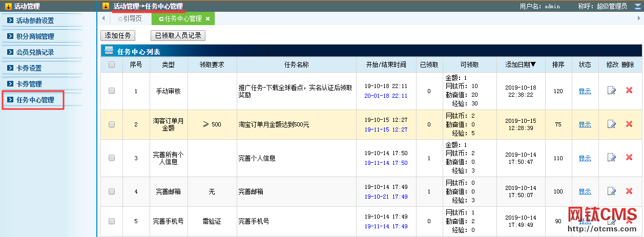Screen dimensions: 644x237
Task: Close the 任务中心管理 tab
Action: pos(207,19)
